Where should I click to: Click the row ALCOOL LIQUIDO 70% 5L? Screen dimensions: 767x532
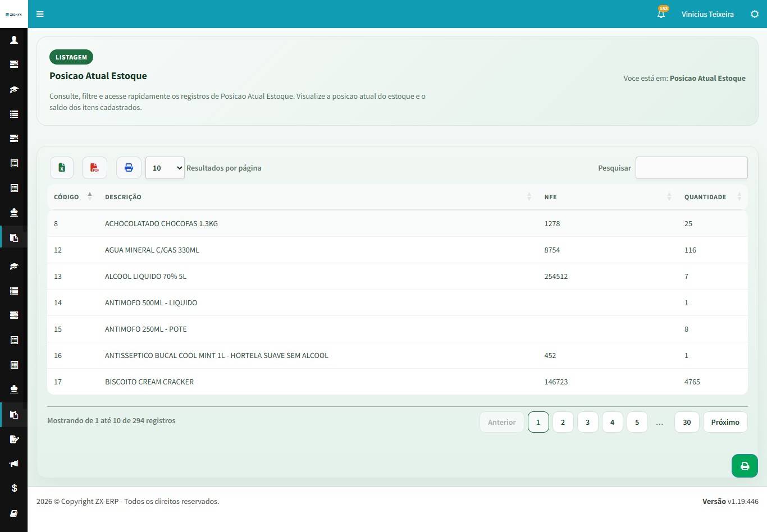(398, 276)
